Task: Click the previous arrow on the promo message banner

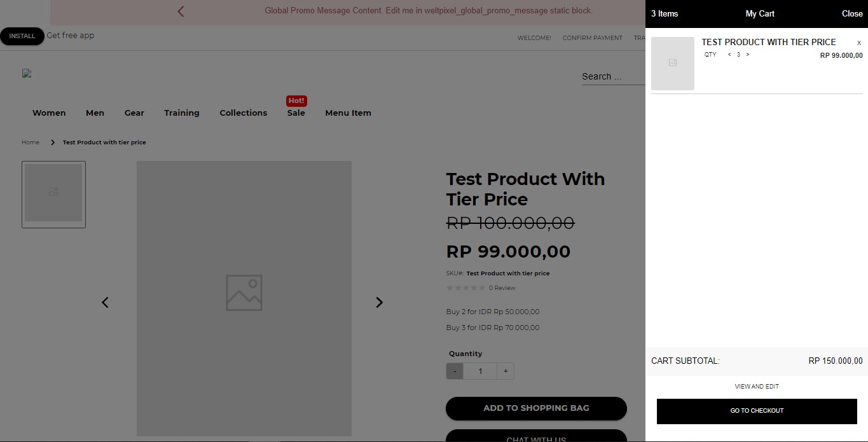Action: [x=180, y=11]
